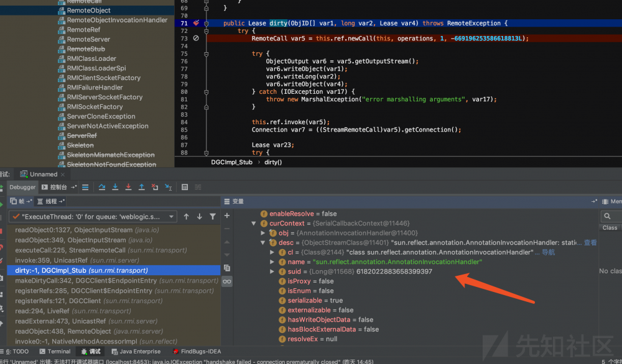
Task: Click the 查看 link beside desc
Action: pyautogui.click(x=590, y=243)
